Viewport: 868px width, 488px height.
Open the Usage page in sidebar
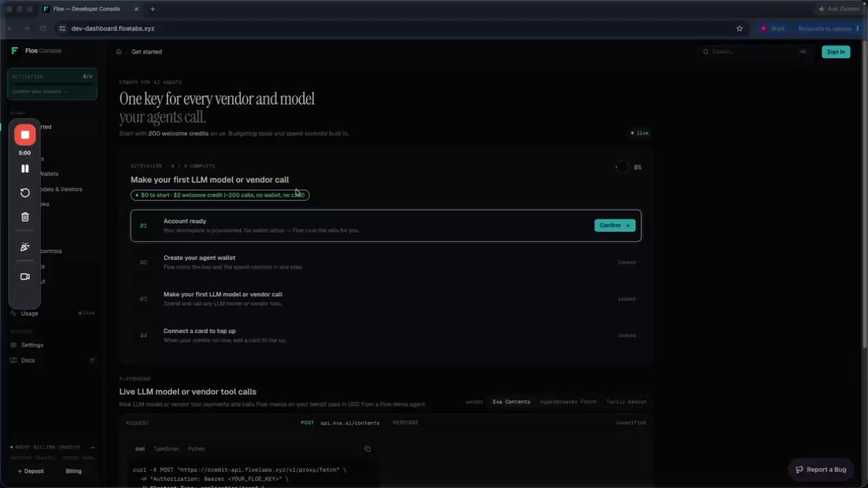tap(29, 313)
